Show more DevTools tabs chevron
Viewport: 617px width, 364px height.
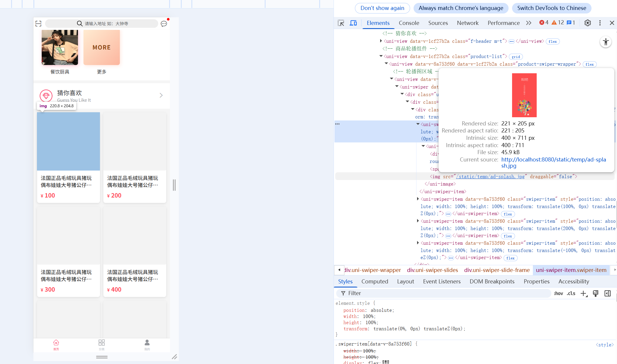pos(528,23)
